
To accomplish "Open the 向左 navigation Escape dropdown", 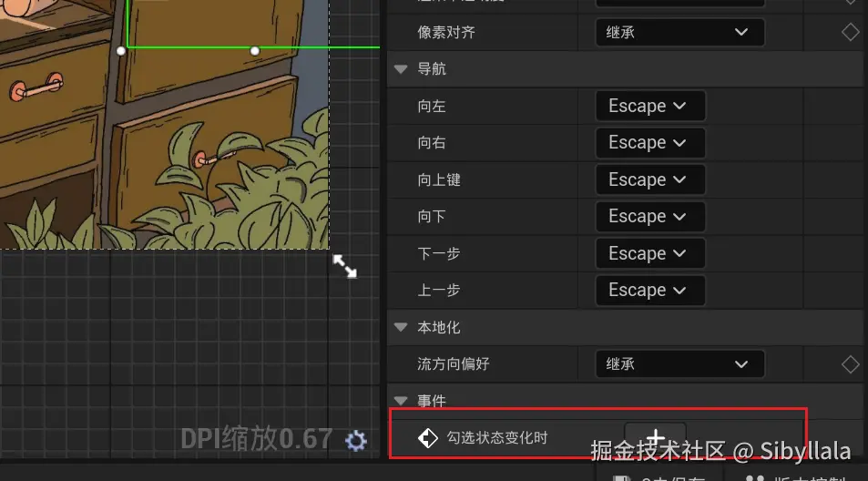I will click(650, 106).
